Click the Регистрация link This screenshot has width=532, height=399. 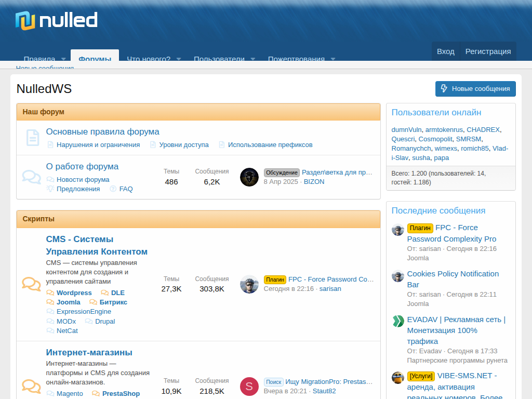pyautogui.click(x=488, y=51)
